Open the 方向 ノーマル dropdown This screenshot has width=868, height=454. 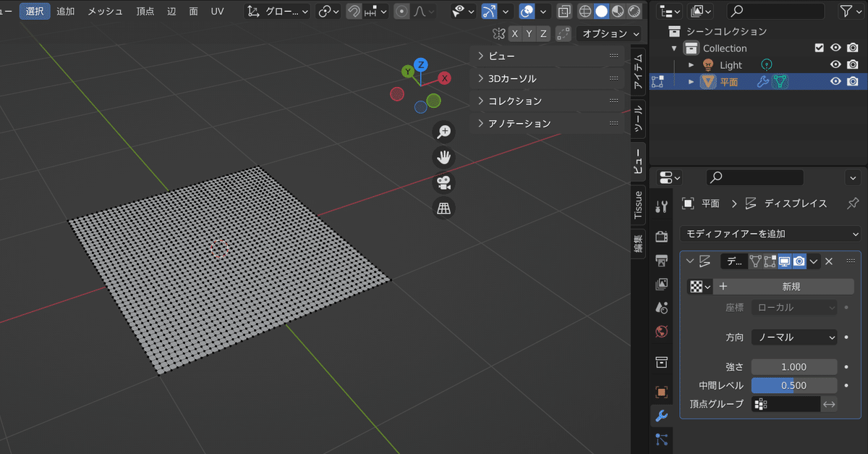(x=794, y=337)
